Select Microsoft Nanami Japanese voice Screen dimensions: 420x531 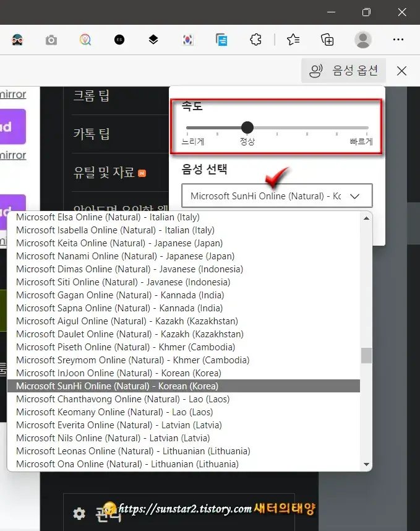coord(184,256)
